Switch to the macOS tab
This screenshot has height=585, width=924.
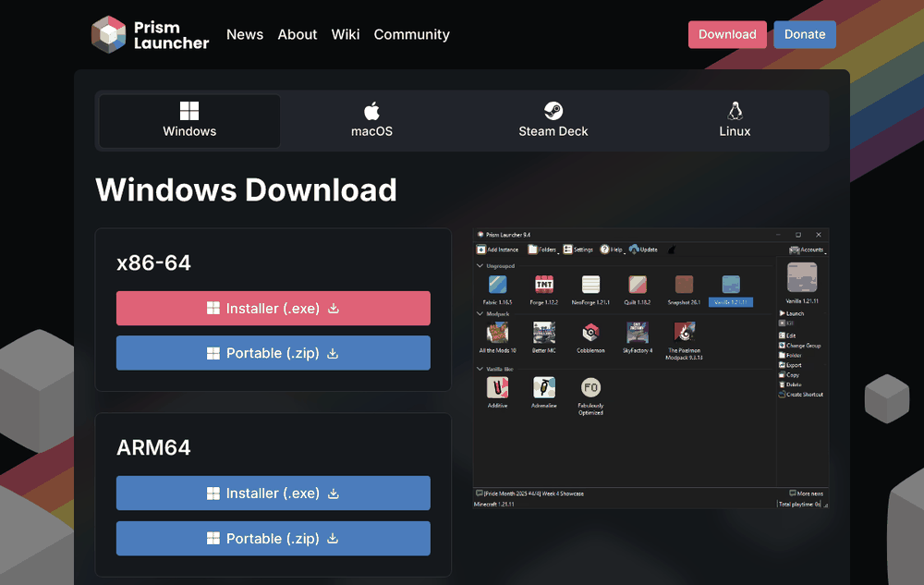pyautogui.click(x=371, y=121)
